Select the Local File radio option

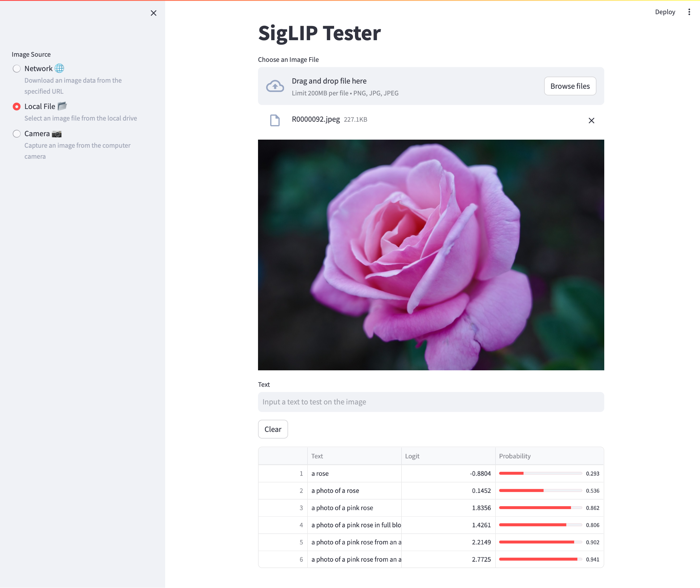click(x=17, y=106)
